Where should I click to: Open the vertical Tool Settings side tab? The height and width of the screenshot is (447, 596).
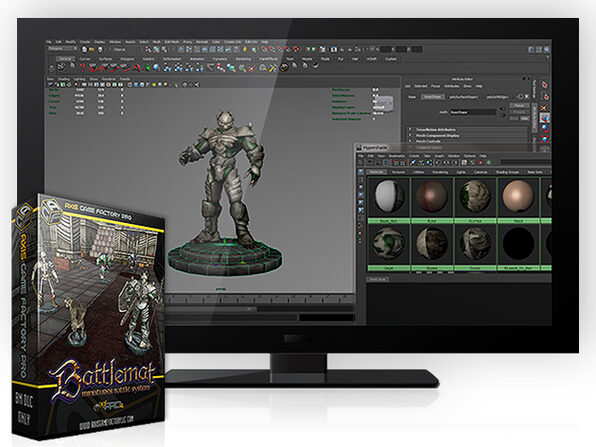pos(534,89)
